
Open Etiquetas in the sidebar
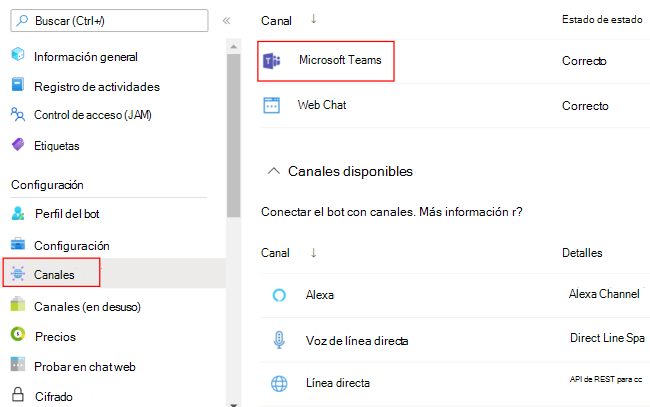[56, 146]
